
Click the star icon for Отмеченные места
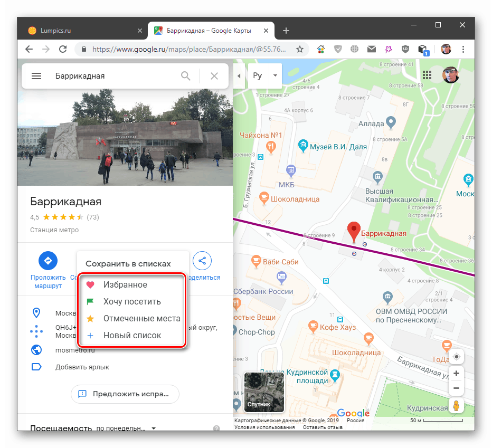90,318
